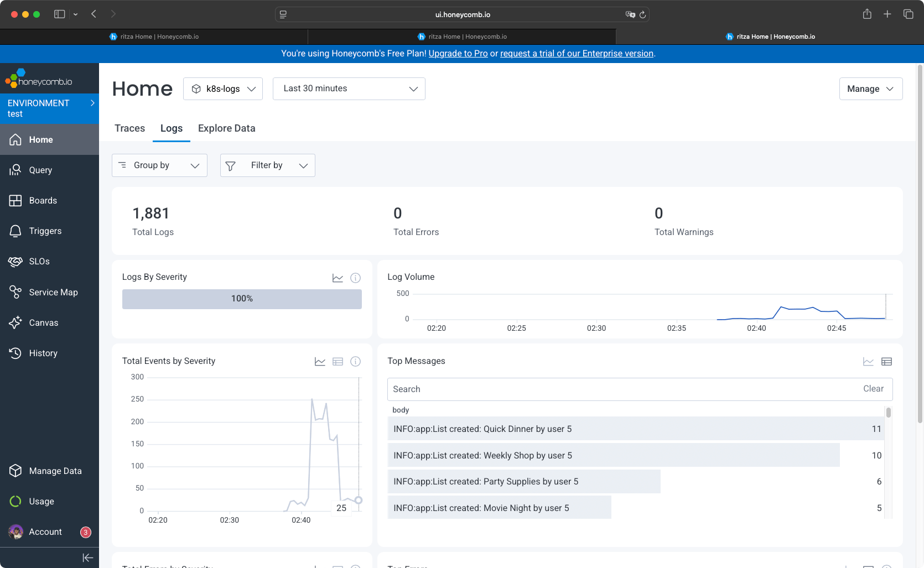Switch Top Messages to graph view

[x=868, y=362]
